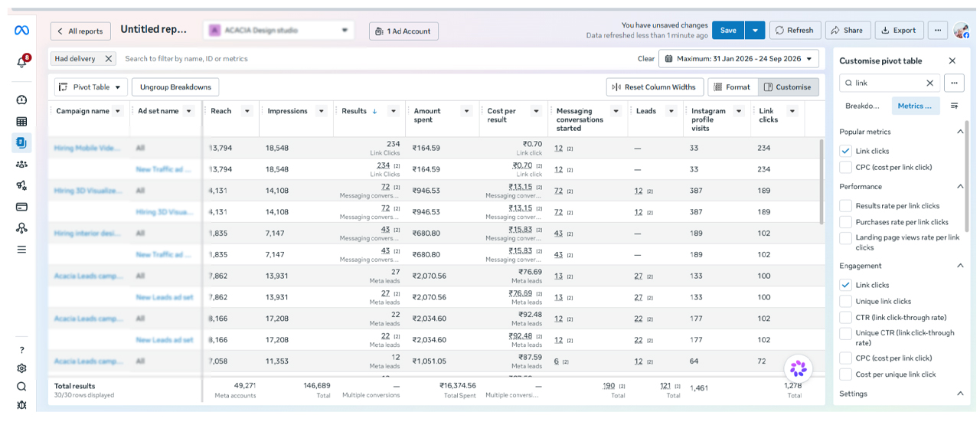Viewport: 980px width, 438px height.
Task: Check Unique link clicks
Action: coord(845,302)
